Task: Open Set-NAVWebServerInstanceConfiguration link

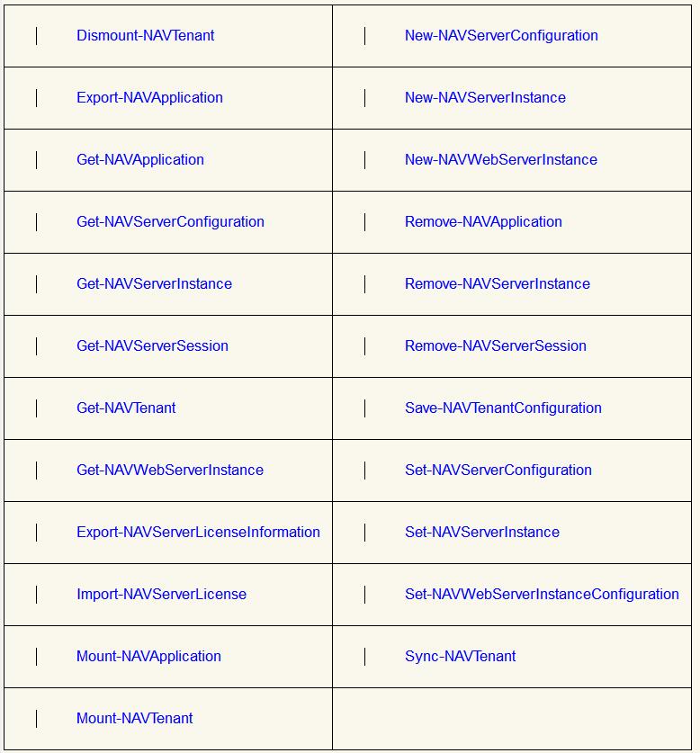Action: coord(542,595)
